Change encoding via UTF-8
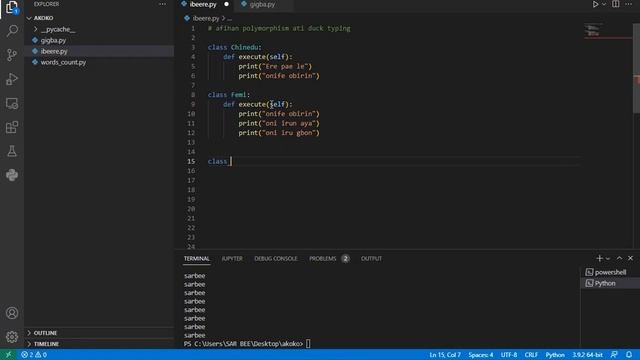 coord(509,355)
